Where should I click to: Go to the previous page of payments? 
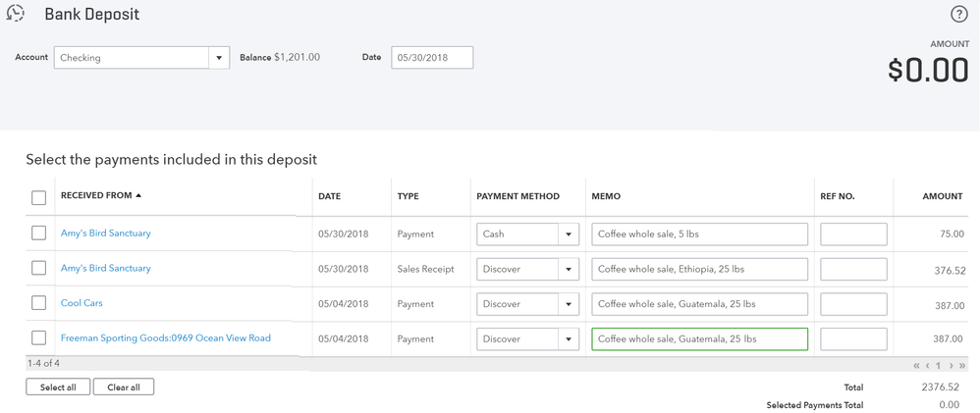tap(928, 366)
